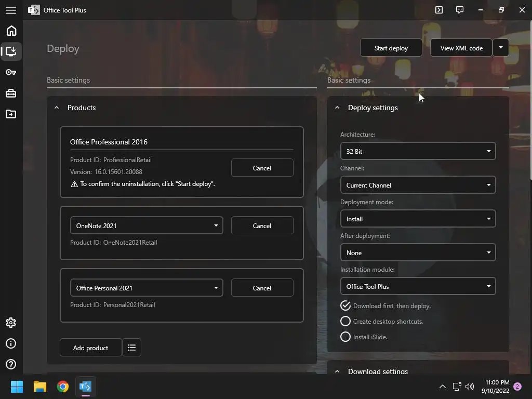The height and width of the screenshot is (399, 532).
Task: Open Windows Start menu
Action: pos(17,387)
